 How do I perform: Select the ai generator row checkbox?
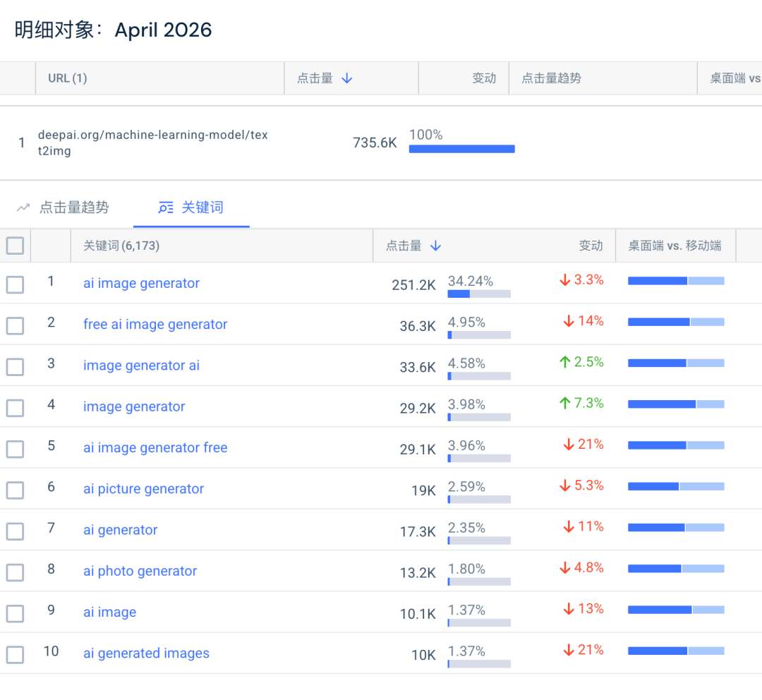[x=15, y=531]
